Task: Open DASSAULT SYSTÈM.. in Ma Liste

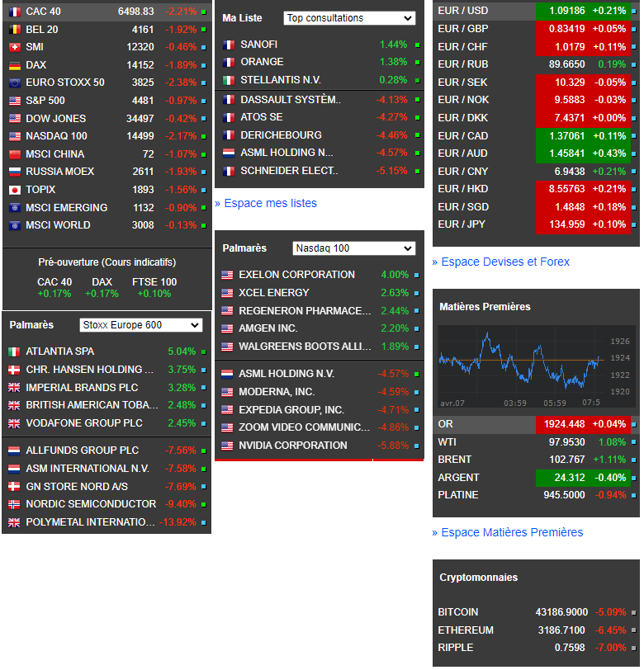Action: pos(320,100)
